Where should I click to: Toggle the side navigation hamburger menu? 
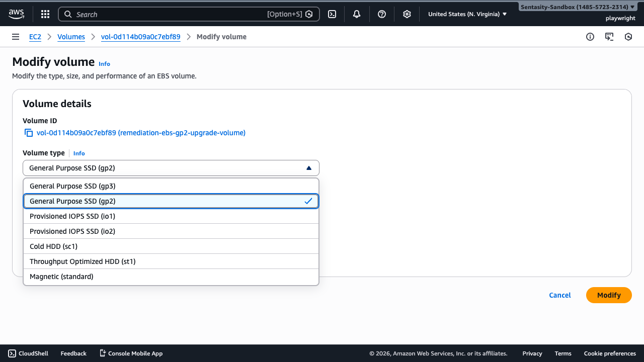tap(16, 37)
